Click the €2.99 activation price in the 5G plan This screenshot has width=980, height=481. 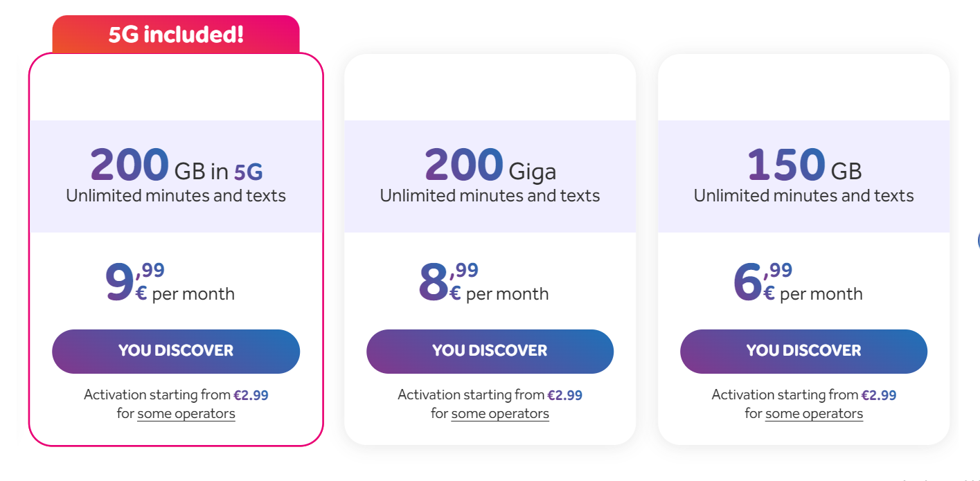click(x=251, y=395)
